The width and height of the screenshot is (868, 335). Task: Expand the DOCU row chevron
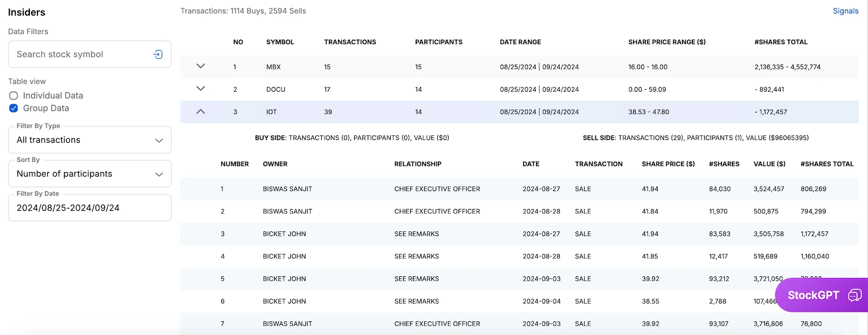tap(201, 89)
